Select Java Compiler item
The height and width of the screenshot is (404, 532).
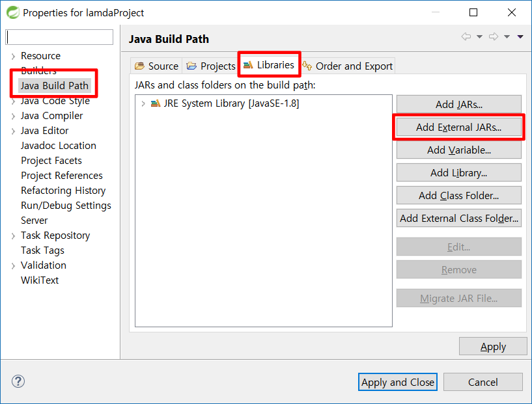[x=51, y=116]
